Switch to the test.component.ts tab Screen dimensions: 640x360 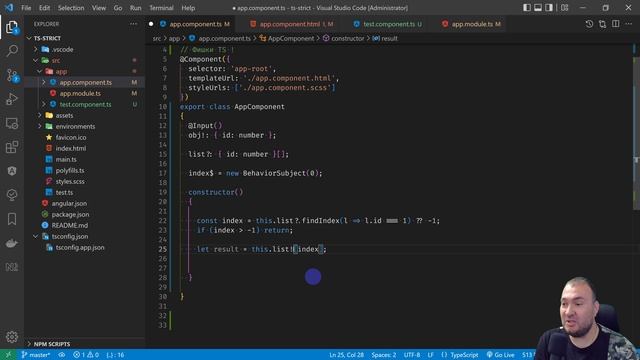coord(387,24)
